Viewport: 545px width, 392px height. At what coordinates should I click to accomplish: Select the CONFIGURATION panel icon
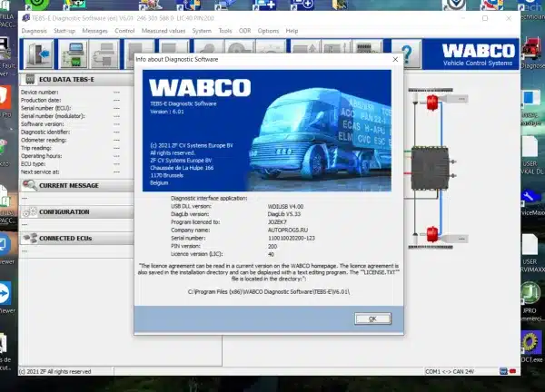30,211
